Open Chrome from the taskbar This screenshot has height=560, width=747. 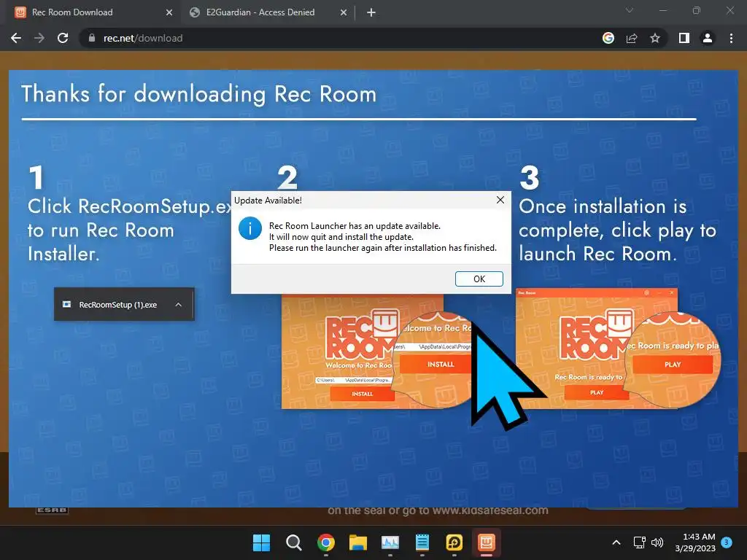(326, 542)
